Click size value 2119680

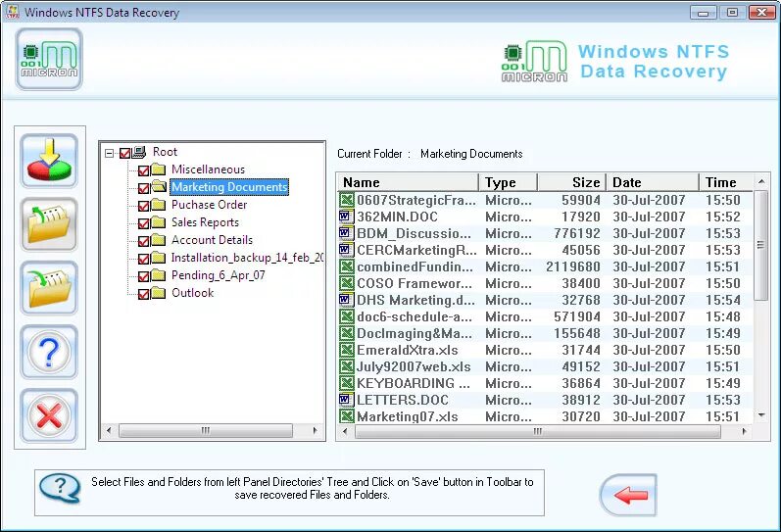coord(573,266)
